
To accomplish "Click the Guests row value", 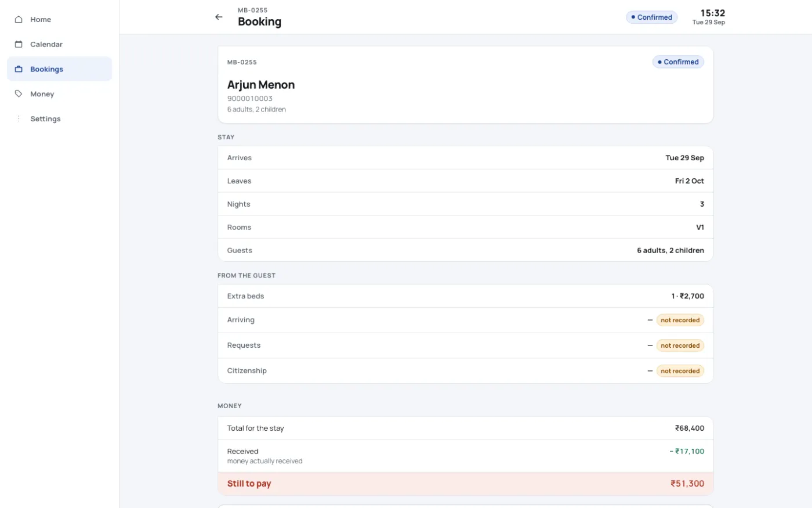I will [670, 251].
